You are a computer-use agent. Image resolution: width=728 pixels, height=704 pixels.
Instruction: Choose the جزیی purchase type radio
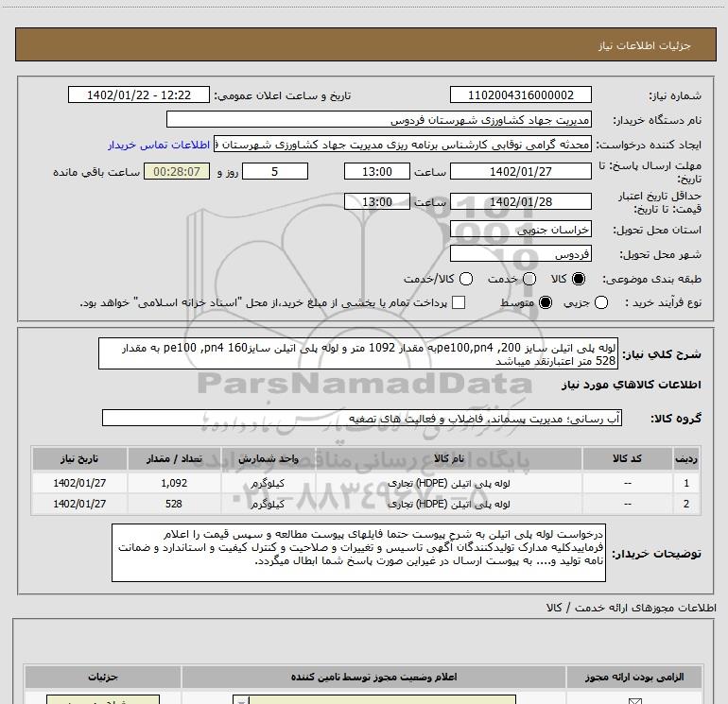601,302
